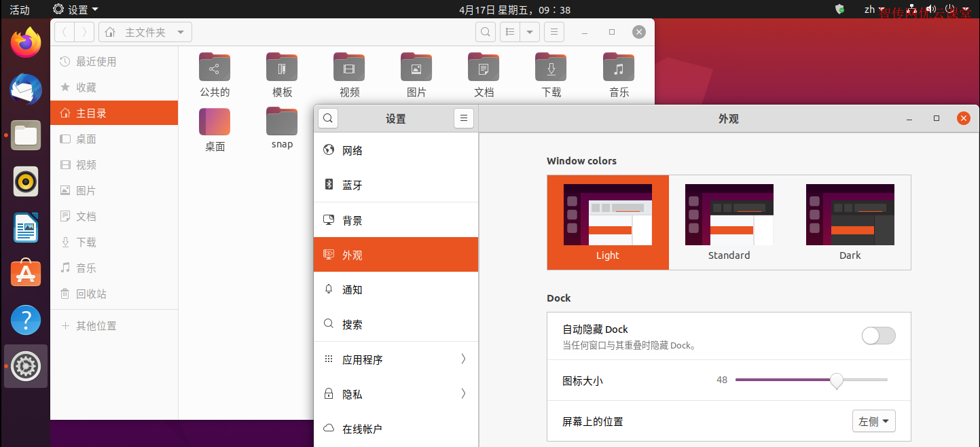Screen dimensions: 980x447
Task: Select 背景 in Settings sidebar
Action: pos(396,220)
